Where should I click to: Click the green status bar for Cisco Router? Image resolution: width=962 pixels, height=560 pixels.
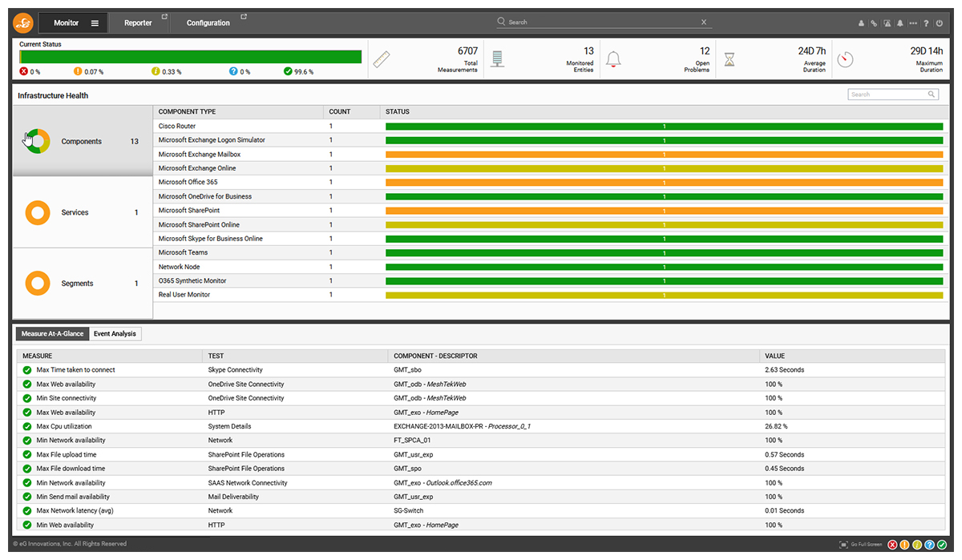pyautogui.click(x=664, y=126)
